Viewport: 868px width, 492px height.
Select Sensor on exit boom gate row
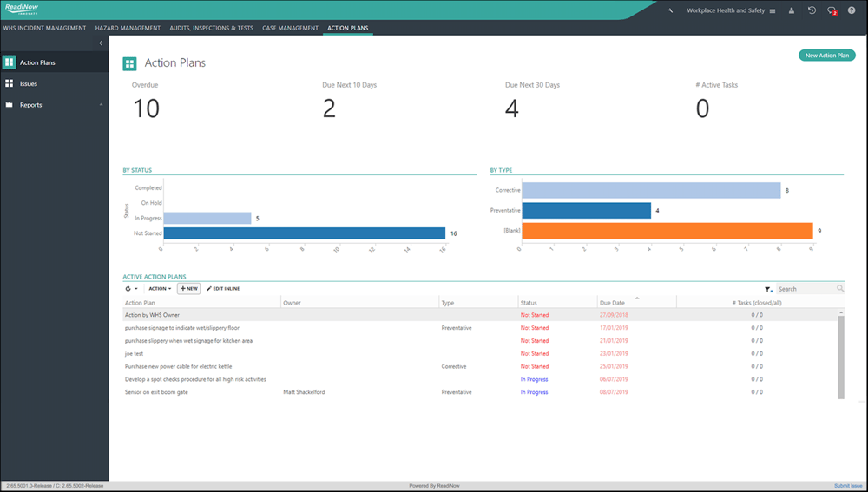click(x=480, y=392)
